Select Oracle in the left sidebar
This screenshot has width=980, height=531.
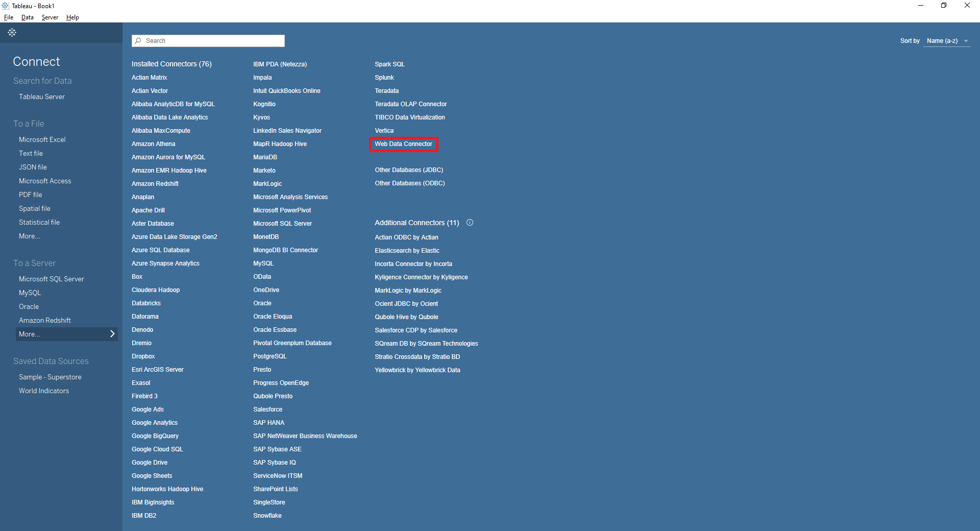(29, 306)
